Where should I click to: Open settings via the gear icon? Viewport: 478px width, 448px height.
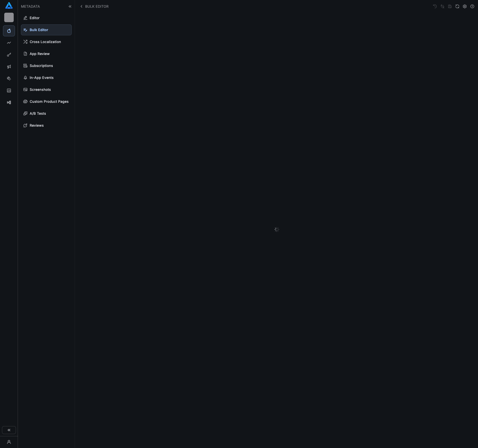[x=465, y=6]
